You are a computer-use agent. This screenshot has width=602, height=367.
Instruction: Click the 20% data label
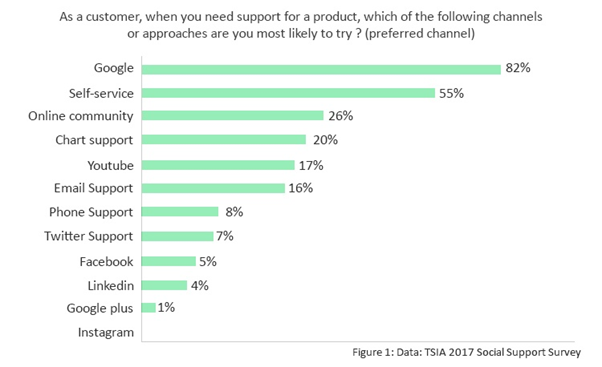click(325, 140)
